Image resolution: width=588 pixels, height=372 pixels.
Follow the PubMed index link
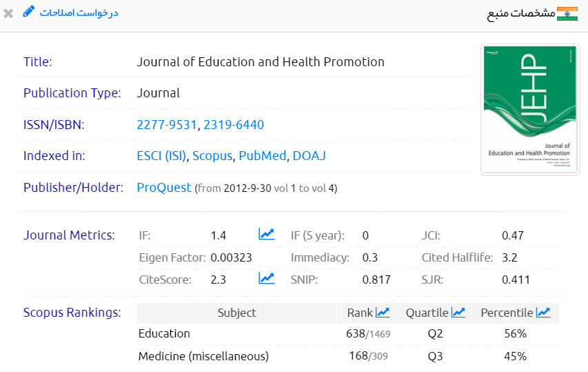262,156
